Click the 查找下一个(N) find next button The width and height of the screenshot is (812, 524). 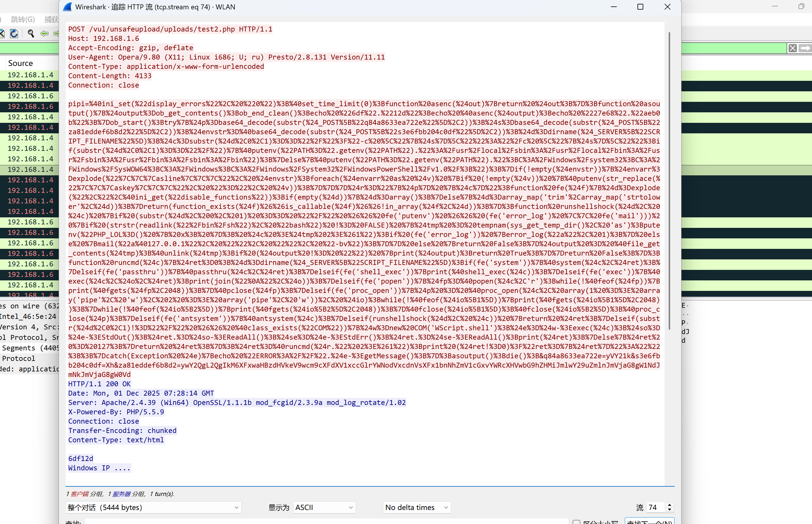click(649, 522)
